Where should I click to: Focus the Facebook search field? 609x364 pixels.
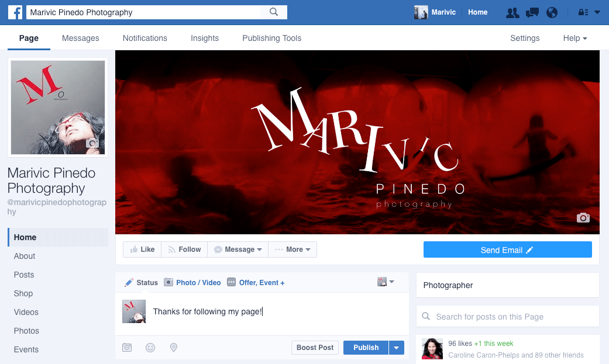coord(144,12)
